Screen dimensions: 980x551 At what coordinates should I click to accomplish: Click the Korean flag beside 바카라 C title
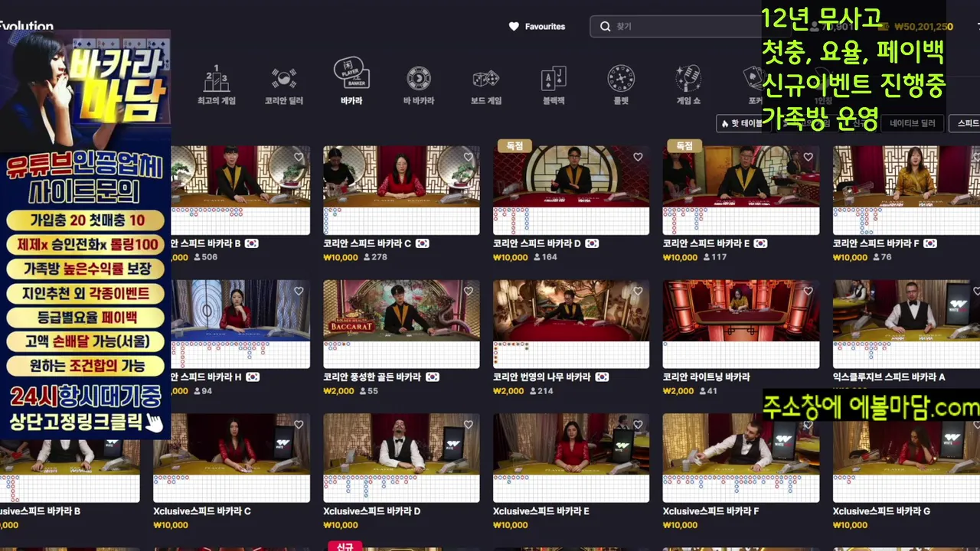point(422,243)
